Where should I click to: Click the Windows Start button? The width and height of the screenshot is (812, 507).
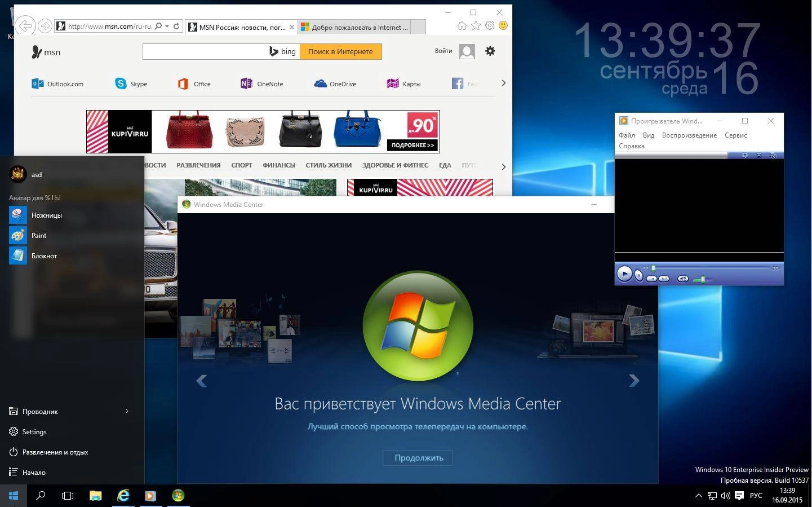click(x=14, y=496)
